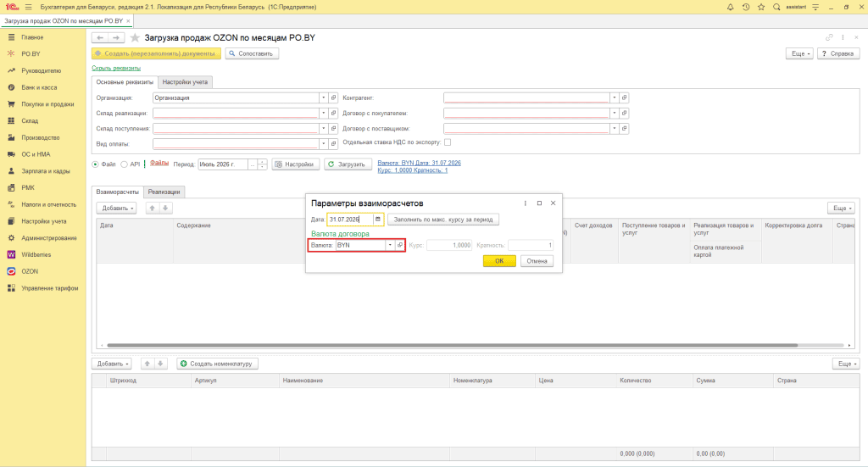Screen dimensions: 868x467
Task: Expand the Договор с покупателем dropdown
Action: tap(614, 113)
